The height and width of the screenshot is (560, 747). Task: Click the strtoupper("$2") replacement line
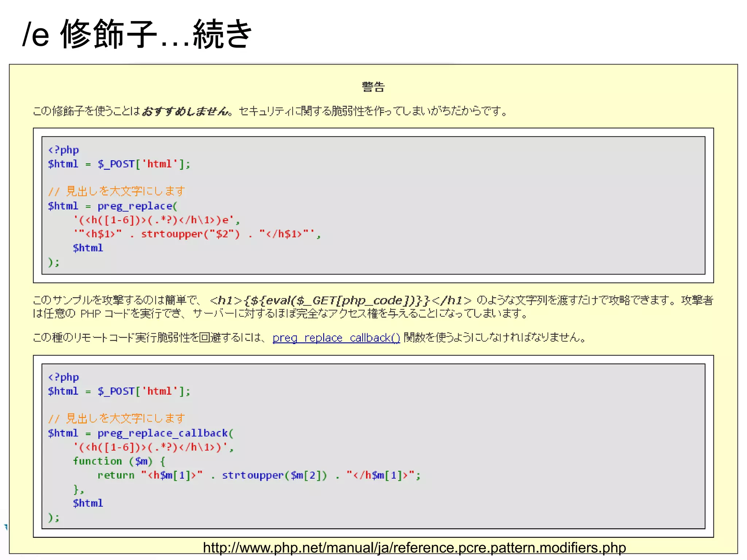pyautogui.click(x=197, y=234)
